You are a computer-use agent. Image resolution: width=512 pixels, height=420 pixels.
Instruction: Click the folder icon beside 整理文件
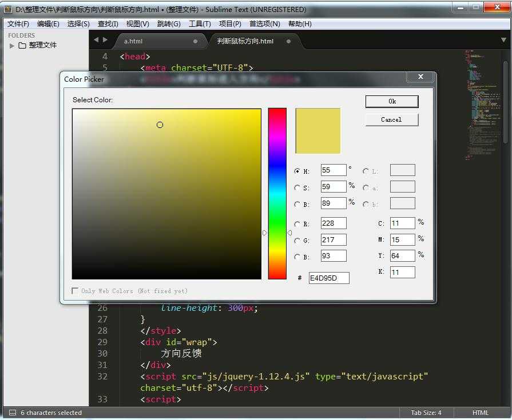pyautogui.click(x=22, y=45)
